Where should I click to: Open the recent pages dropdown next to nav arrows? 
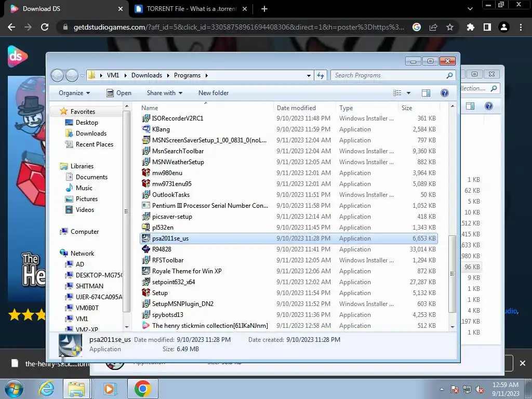tap(82, 75)
